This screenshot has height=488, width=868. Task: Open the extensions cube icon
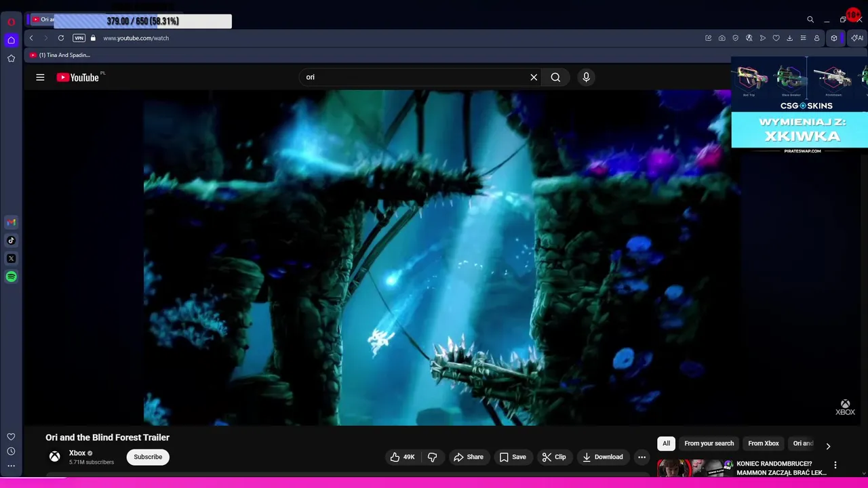(x=835, y=38)
